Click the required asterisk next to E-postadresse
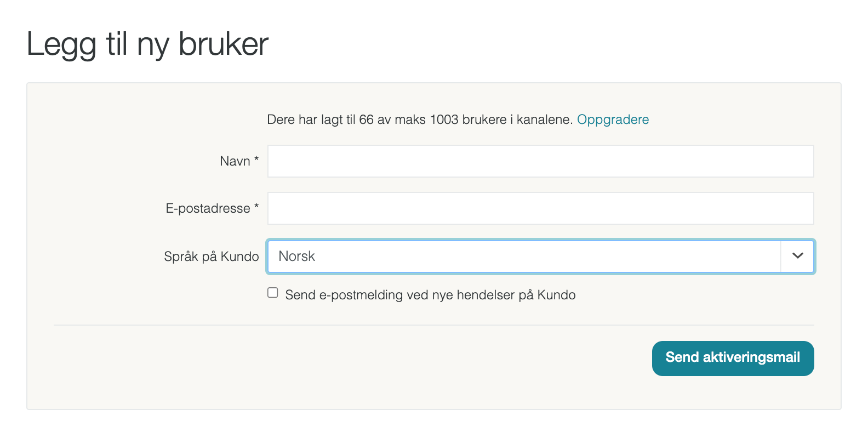This screenshot has width=868, height=432. 256,207
